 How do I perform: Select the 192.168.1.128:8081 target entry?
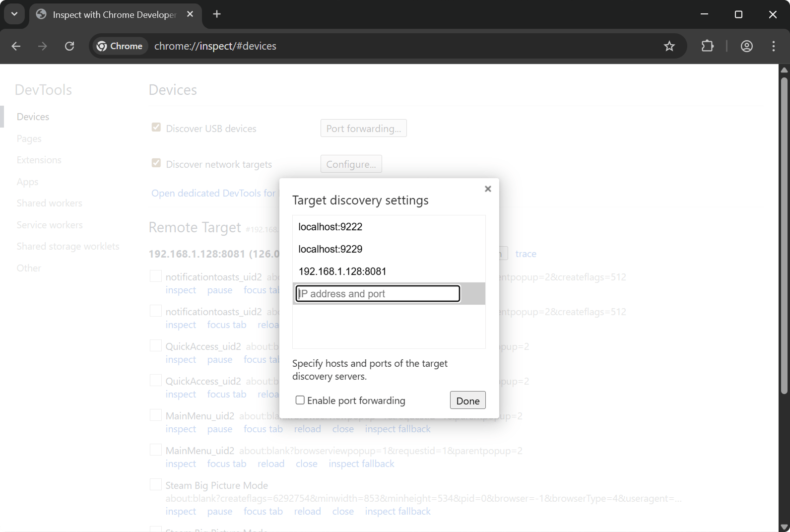click(x=342, y=271)
